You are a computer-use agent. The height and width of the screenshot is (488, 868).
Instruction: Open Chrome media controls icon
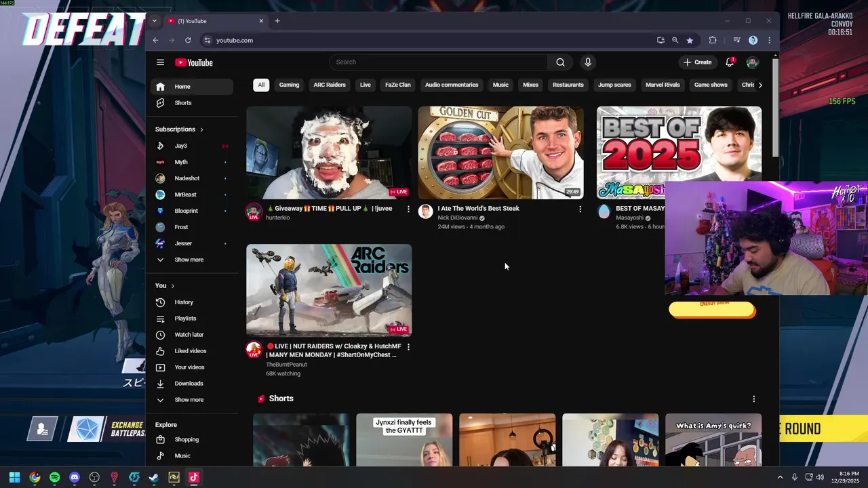(736, 40)
